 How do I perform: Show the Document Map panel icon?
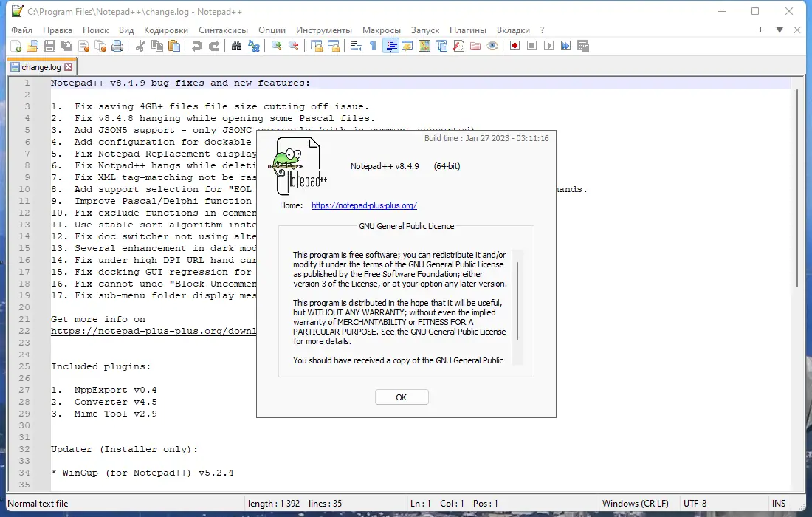click(424, 46)
